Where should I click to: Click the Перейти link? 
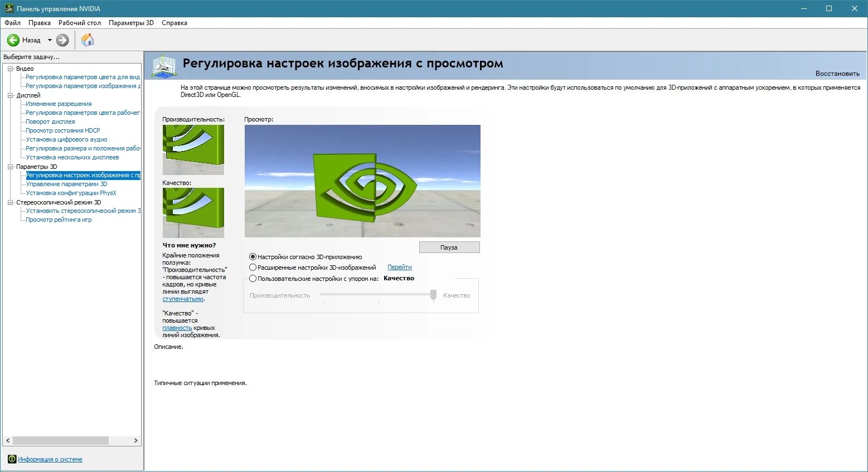pyautogui.click(x=400, y=267)
